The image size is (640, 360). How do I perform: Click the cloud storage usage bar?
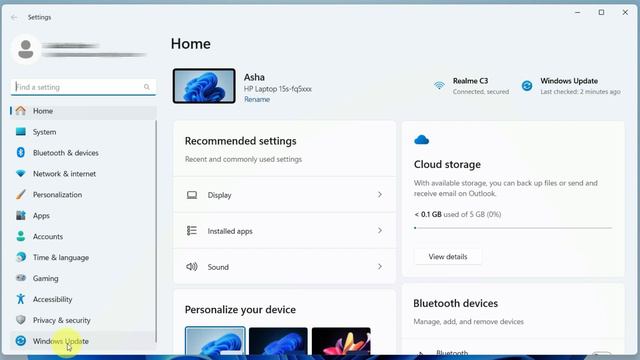click(x=513, y=228)
